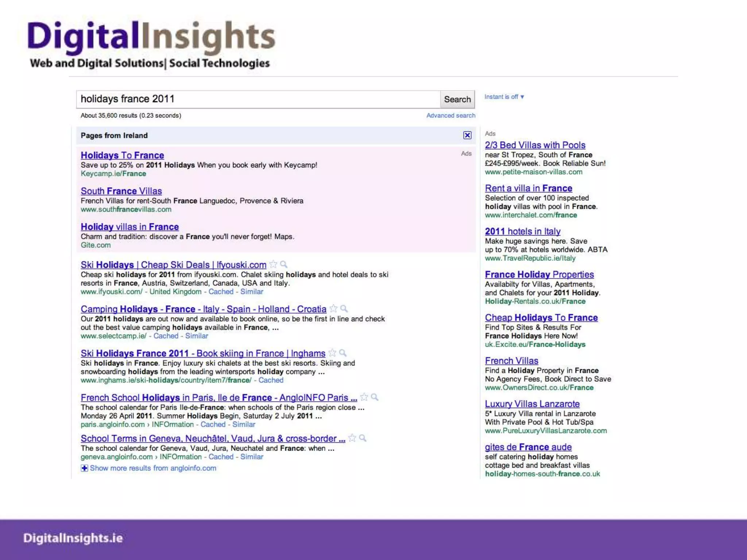Click Keycamp.ie/France display URL
Viewport: 747px width, 560px height.
pos(113,174)
